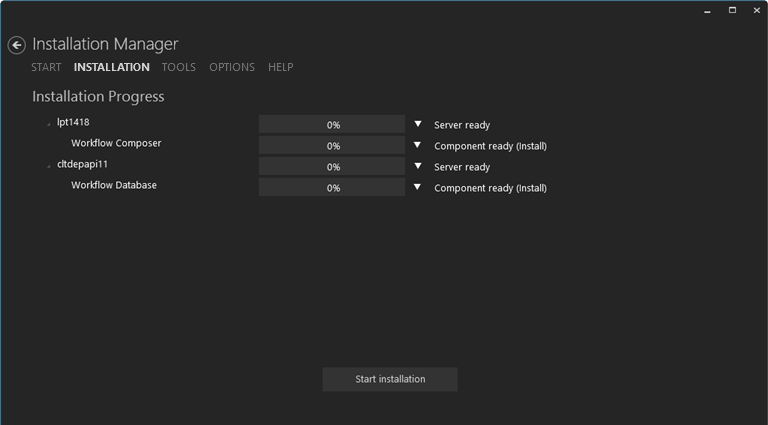The image size is (768, 425).
Task: Collapse the cltdepapi11 server tree node
Action: coord(48,166)
